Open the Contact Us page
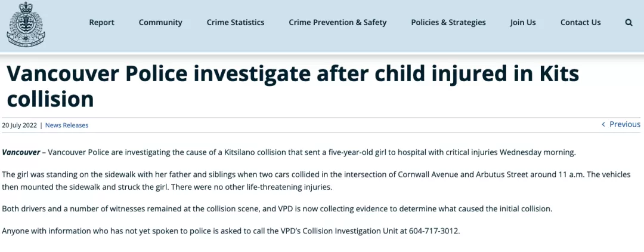 coord(580,23)
